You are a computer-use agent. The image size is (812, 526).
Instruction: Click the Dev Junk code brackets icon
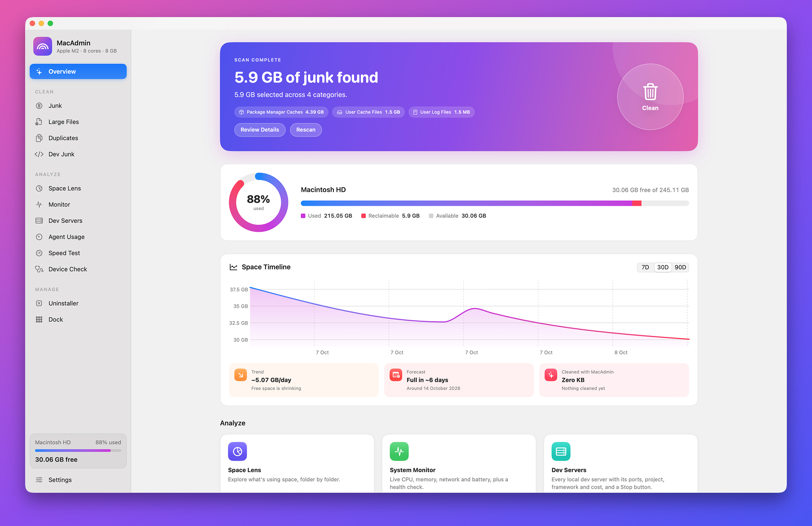pos(39,154)
